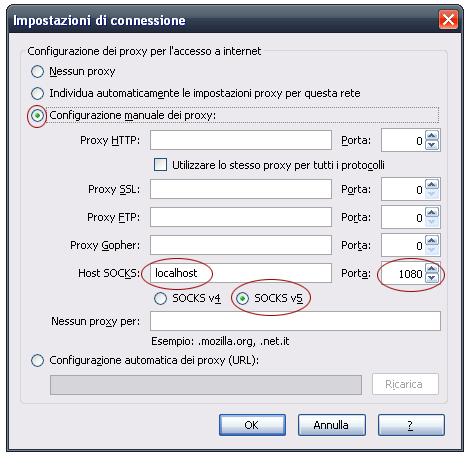Select the SOCKS v5 radio button
Viewport: 467px width, 454px height.
[242, 298]
